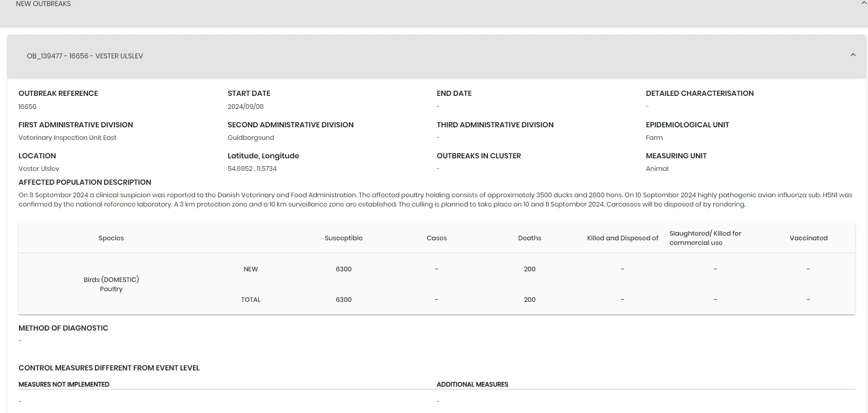This screenshot has height=413, width=868.
Task: Click measuring unit value Animal
Action: click(657, 169)
